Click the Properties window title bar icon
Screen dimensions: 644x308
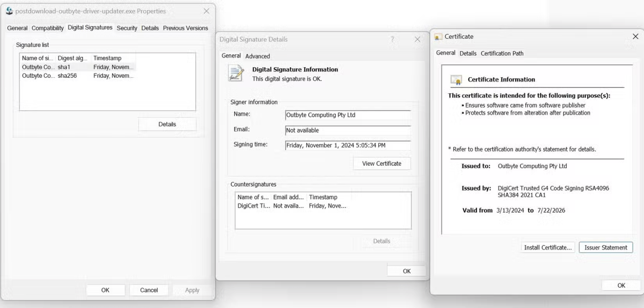(9, 11)
